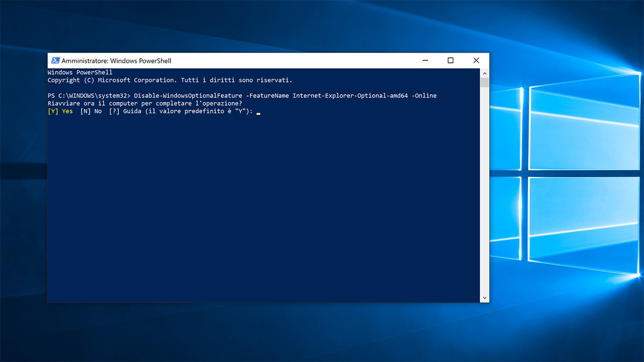Click the '[N] No' option text
Image resolution: width=644 pixels, height=362 pixels.
coord(91,111)
